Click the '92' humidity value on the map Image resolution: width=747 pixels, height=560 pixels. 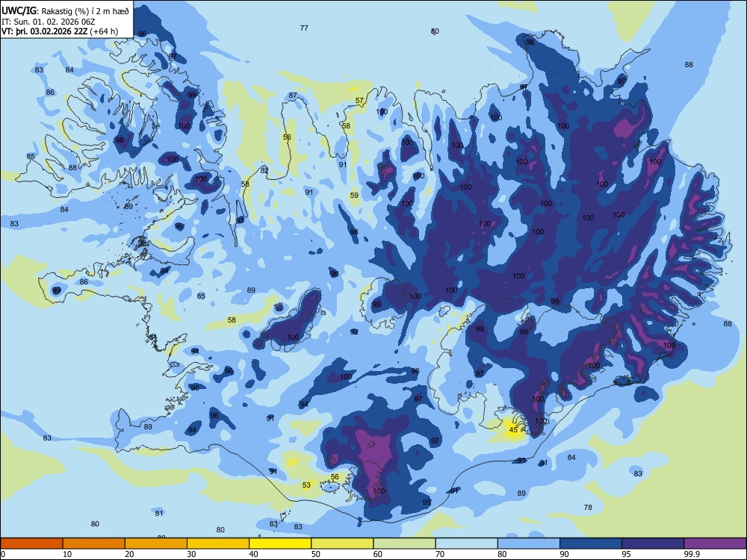tap(354, 332)
